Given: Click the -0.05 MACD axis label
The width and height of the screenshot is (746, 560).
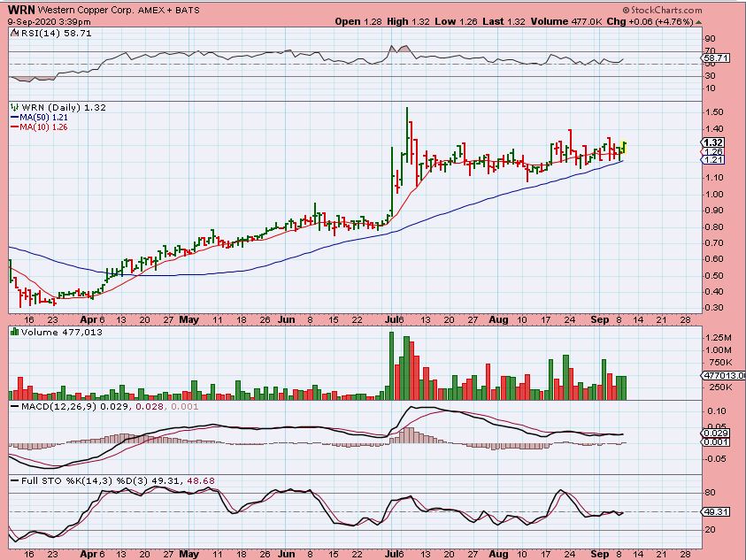Looking at the screenshot, I should [715, 458].
